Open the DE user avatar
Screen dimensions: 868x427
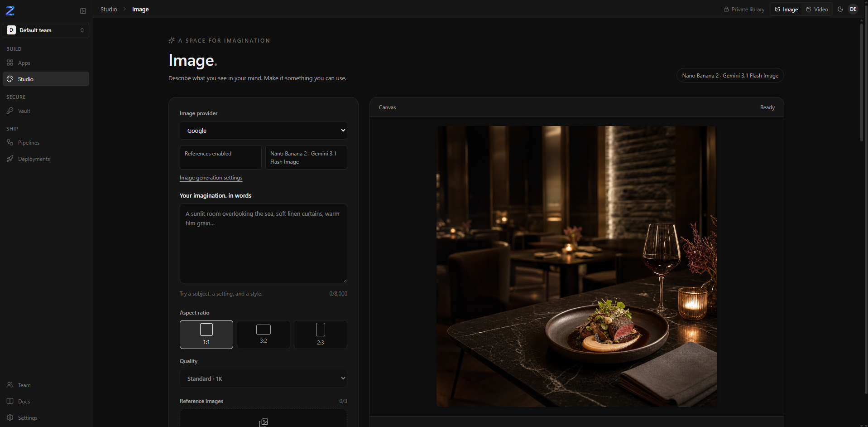click(853, 9)
